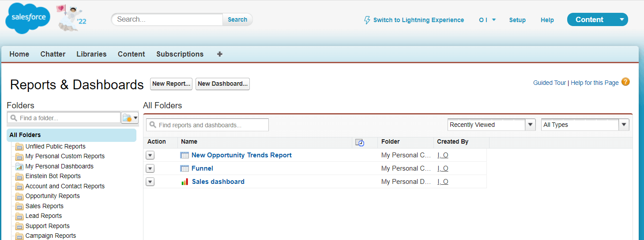644x240 pixels.
Task: Click the folder icon for Account and Contact Reports
Action: pyautogui.click(x=19, y=186)
